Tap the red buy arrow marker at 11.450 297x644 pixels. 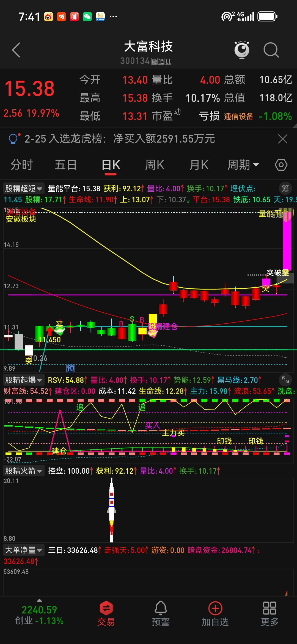(49, 331)
